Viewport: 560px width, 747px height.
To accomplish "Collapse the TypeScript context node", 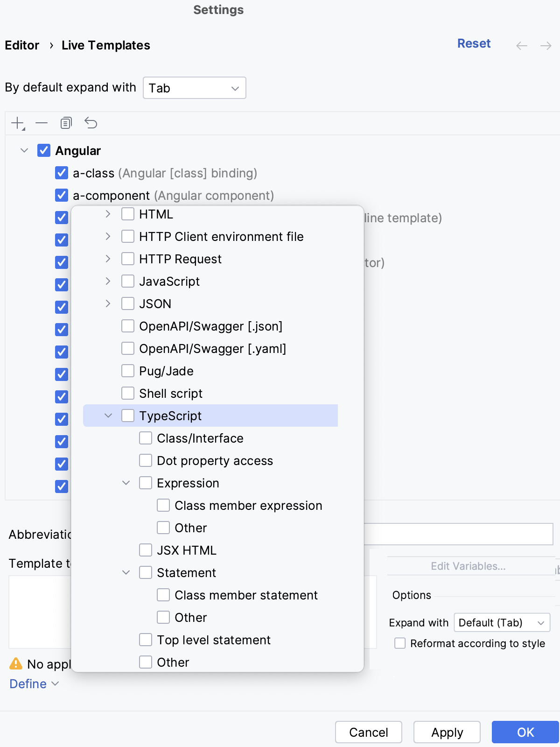I will coord(108,416).
